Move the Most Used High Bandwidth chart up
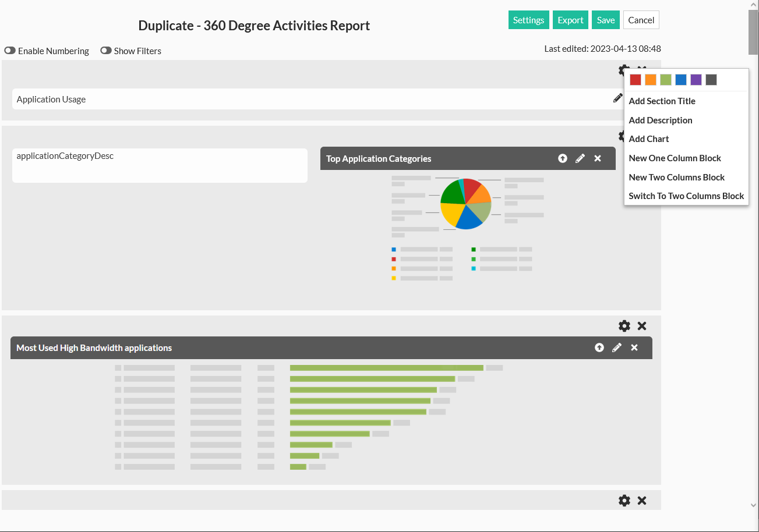Screen dimensions: 759x532 pyautogui.click(x=599, y=347)
